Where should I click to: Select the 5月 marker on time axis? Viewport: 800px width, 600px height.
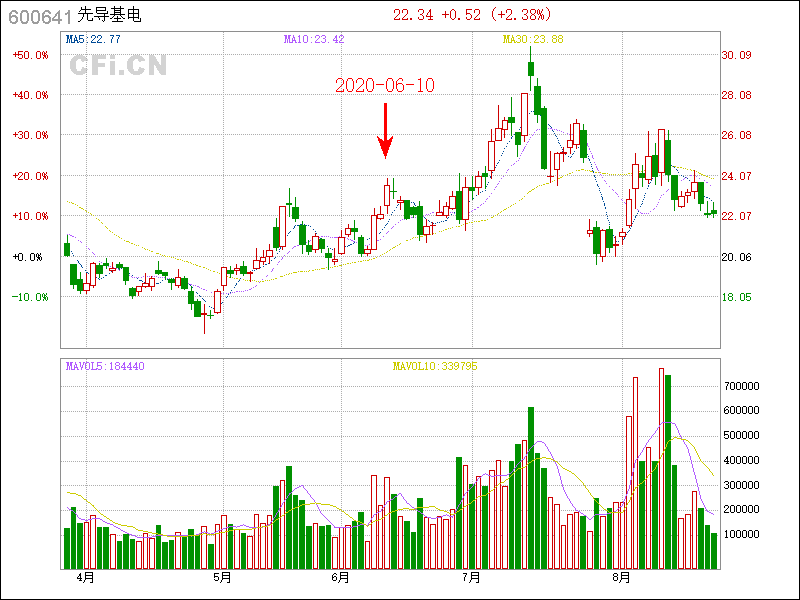[222, 578]
